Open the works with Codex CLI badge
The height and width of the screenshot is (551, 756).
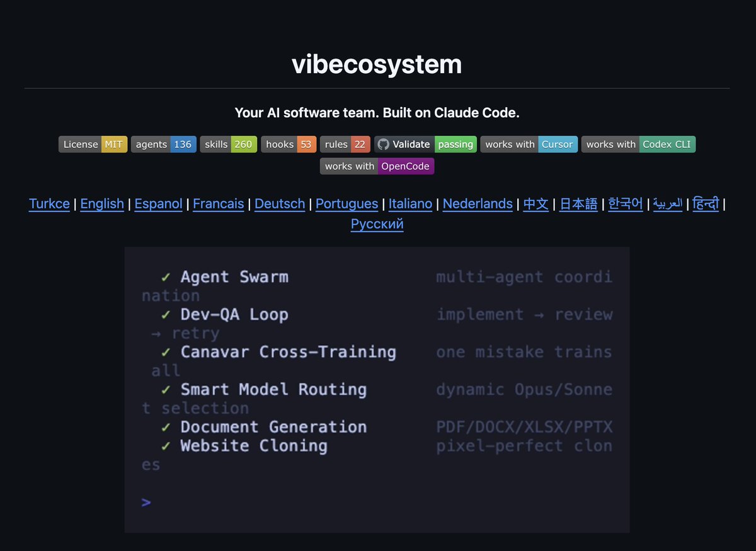click(x=639, y=144)
